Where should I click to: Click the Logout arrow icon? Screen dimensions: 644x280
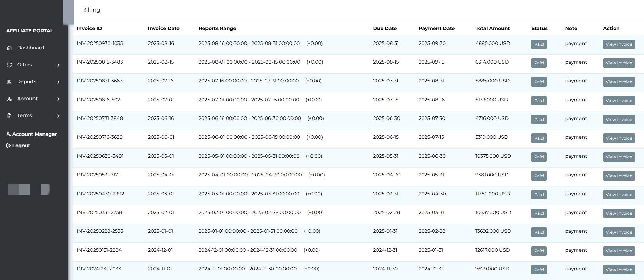[x=9, y=146]
